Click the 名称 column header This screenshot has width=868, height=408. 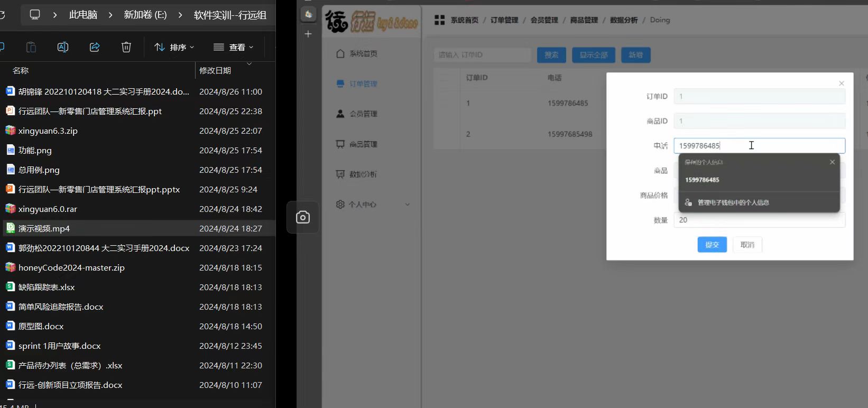[x=21, y=70]
